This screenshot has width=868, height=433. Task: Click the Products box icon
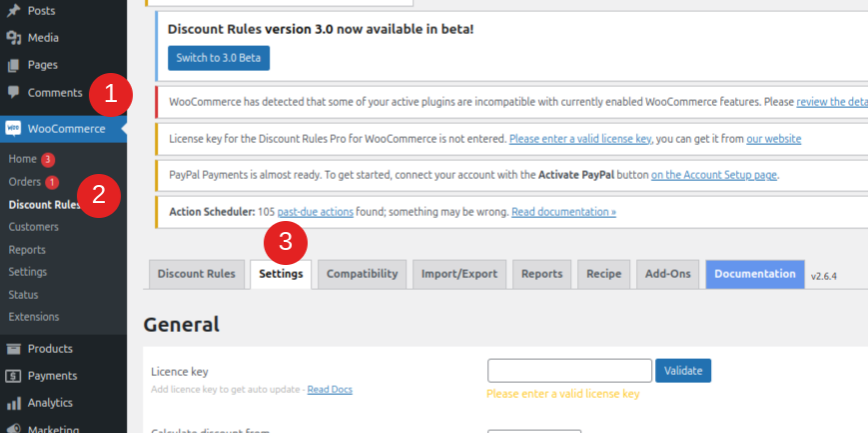tap(13, 349)
